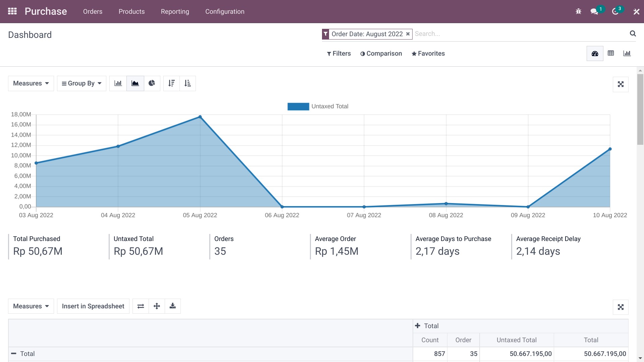This screenshot has width=644, height=362.
Task: Open the graph Measures dropdown
Action: (x=31, y=83)
